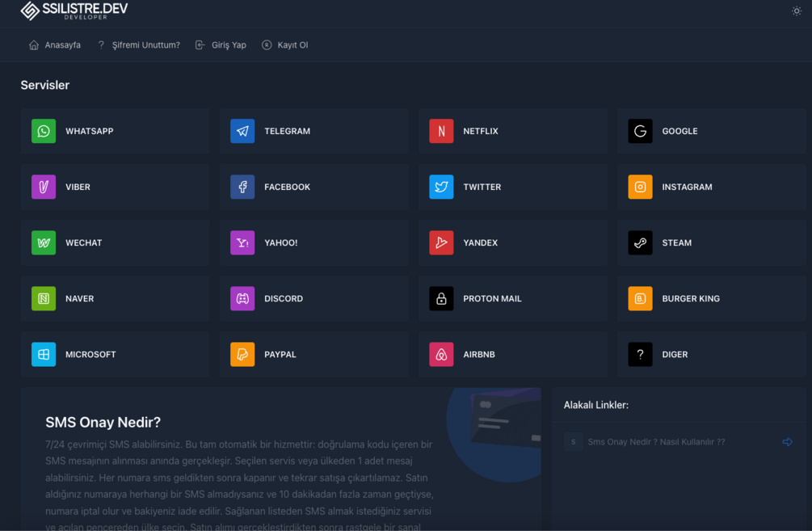
Task: Select the DIGER service label
Action: pos(675,356)
